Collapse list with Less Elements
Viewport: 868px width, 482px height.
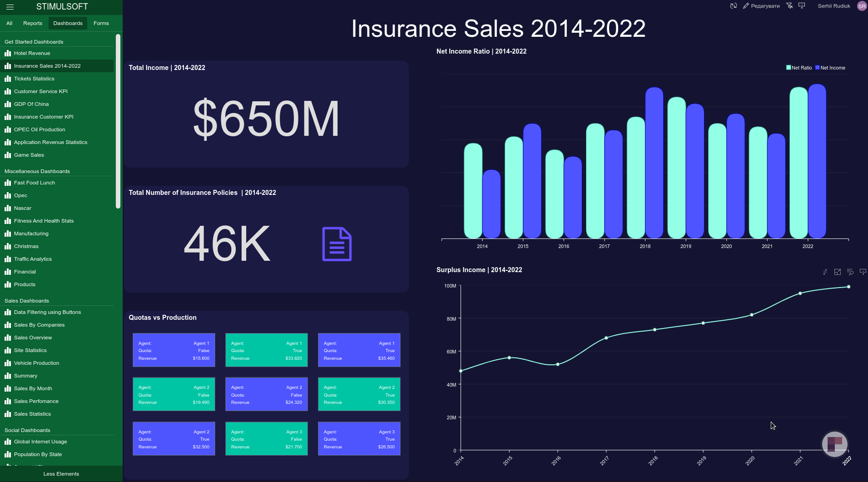61,474
